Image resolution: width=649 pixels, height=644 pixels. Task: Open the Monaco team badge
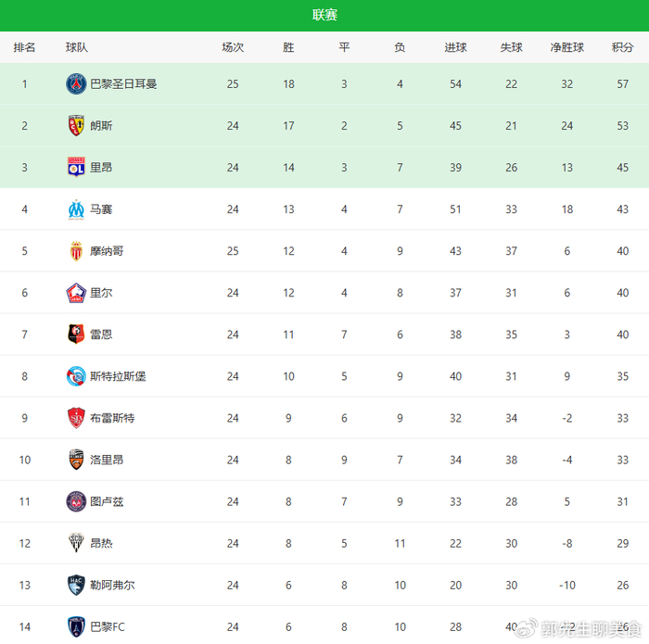click(x=76, y=251)
